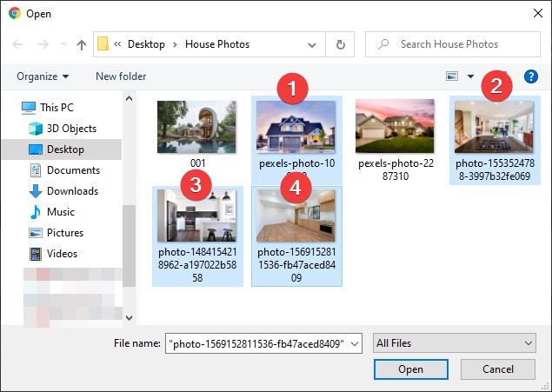Click New folder in the toolbar
The height and width of the screenshot is (392, 552).
pyautogui.click(x=121, y=76)
